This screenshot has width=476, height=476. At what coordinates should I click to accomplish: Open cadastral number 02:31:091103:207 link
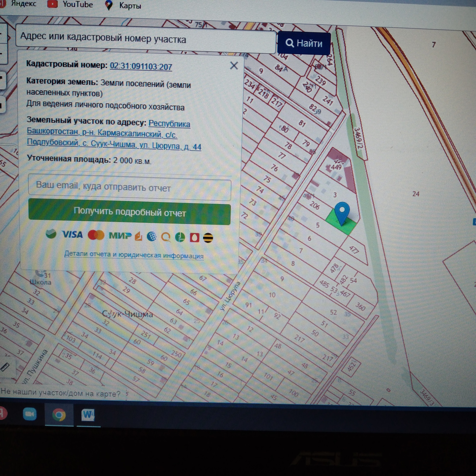(141, 66)
